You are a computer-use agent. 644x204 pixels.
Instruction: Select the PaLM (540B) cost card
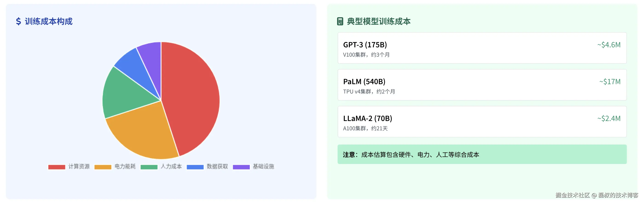pyautogui.click(x=482, y=85)
